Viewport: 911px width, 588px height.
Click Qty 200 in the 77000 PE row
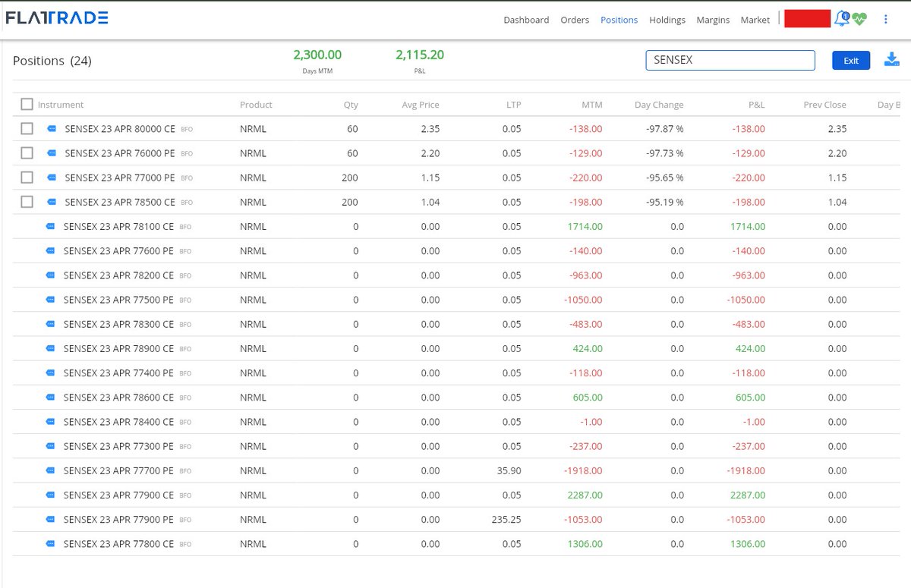click(350, 178)
